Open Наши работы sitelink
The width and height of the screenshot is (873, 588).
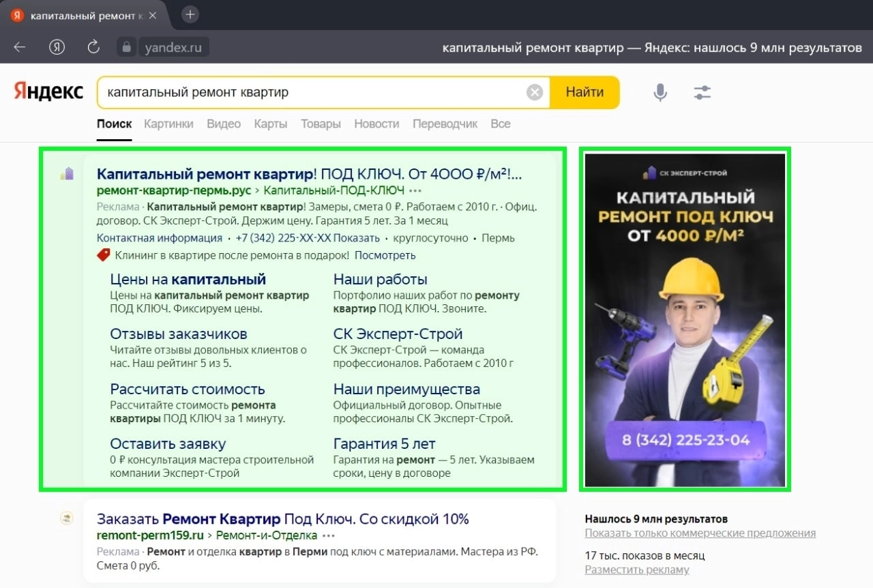click(381, 279)
